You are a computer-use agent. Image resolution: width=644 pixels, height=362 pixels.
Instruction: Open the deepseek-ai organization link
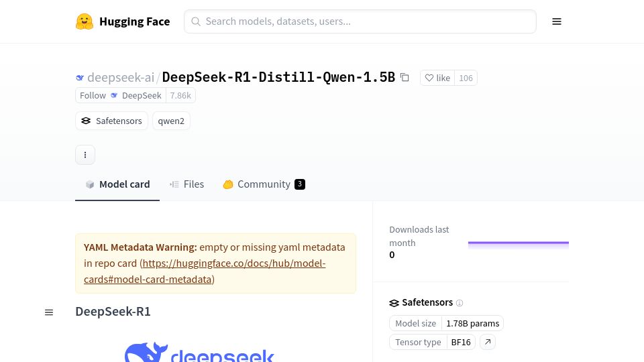(121, 77)
